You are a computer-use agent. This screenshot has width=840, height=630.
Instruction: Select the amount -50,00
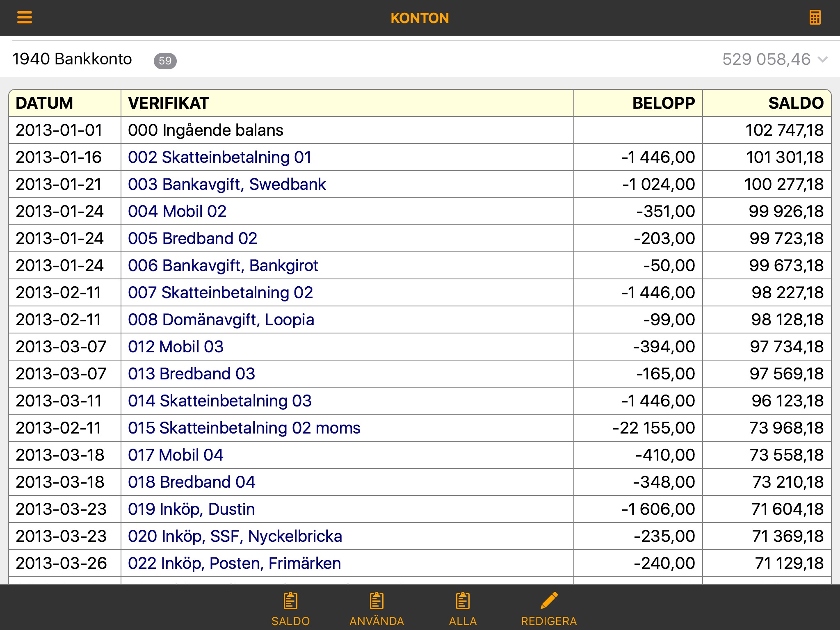coord(669,265)
